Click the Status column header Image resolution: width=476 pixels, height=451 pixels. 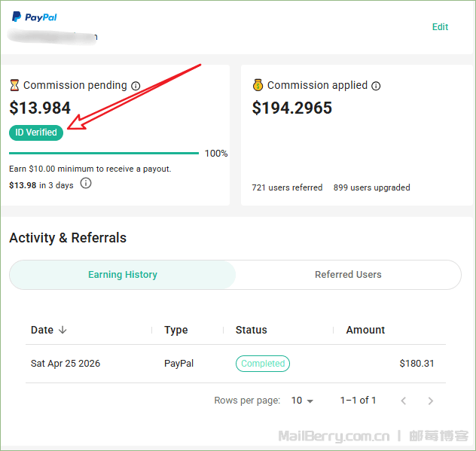coord(252,330)
